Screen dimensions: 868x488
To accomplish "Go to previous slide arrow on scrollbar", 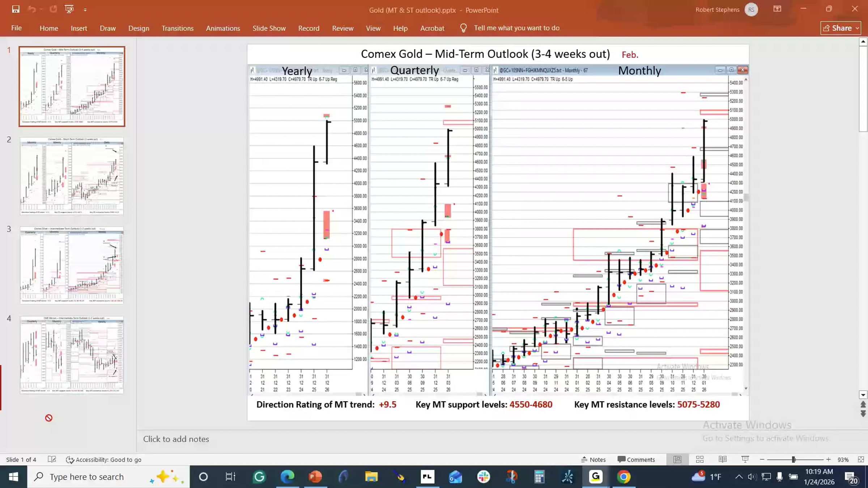I will [863, 404].
